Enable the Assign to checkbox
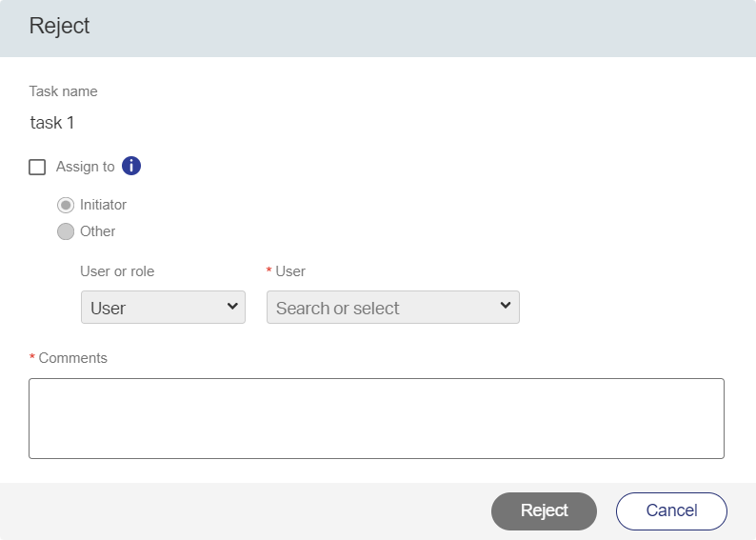The image size is (756, 540). [37, 168]
